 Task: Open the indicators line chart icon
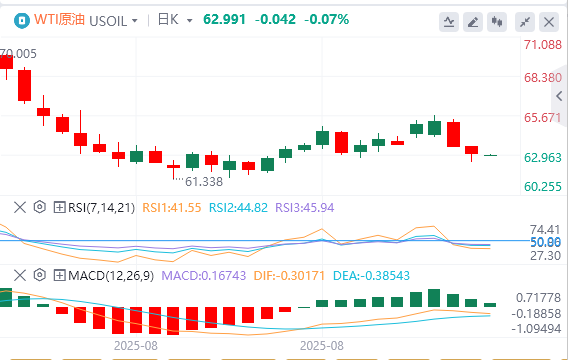coord(449,22)
